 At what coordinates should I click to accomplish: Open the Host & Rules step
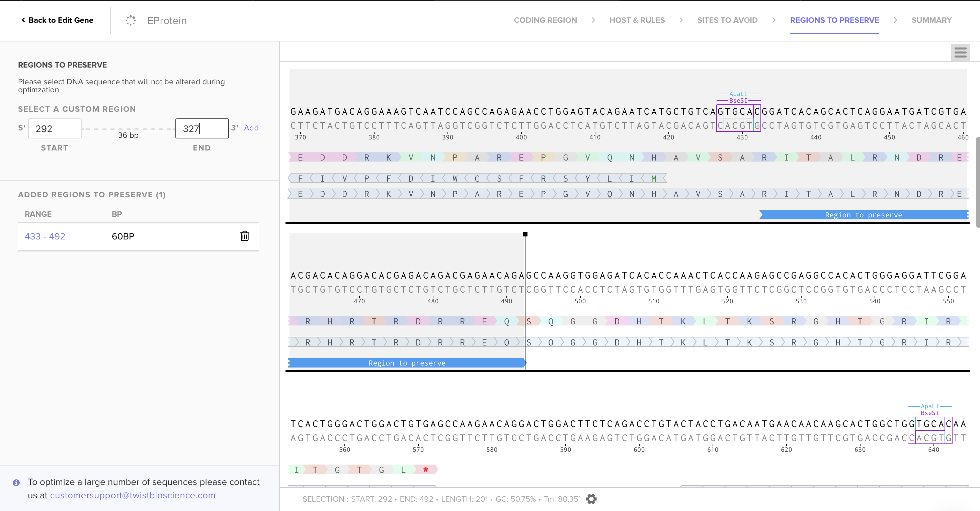pyautogui.click(x=637, y=20)
